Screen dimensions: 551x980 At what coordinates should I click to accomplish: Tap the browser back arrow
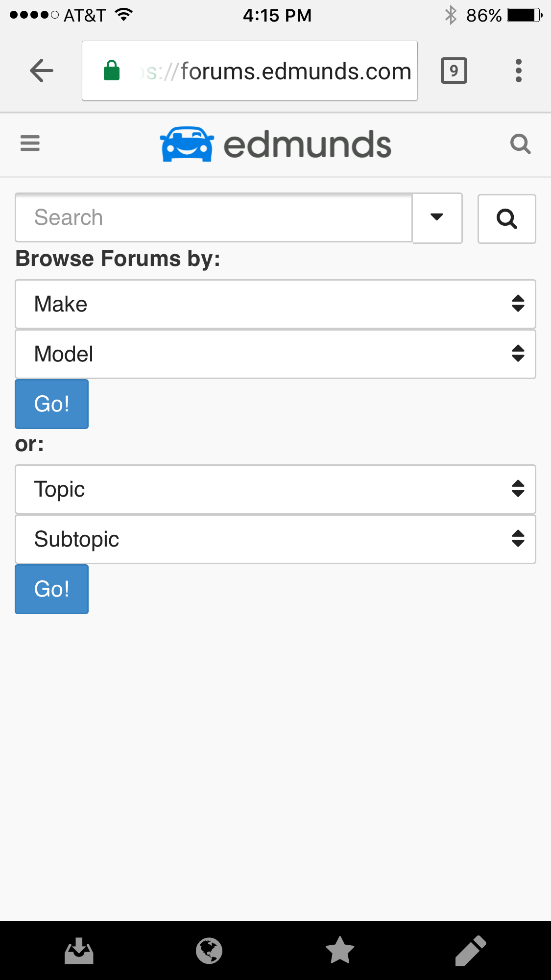coord(42,71)
